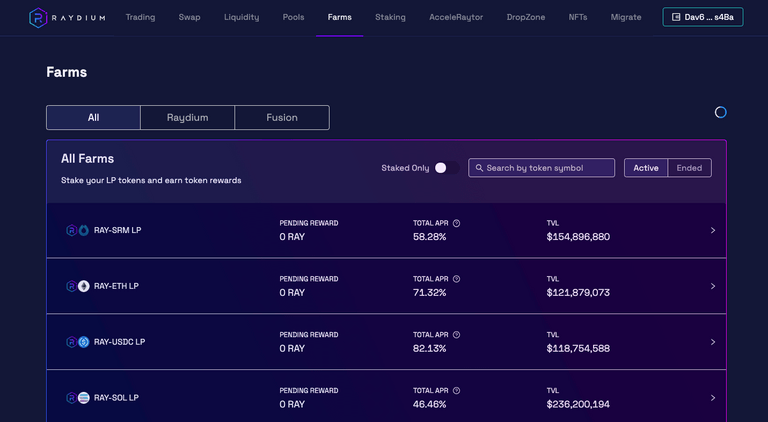Select the Farms nav tab
Viewport: 768px width, 422px height.
click(339, 17)
